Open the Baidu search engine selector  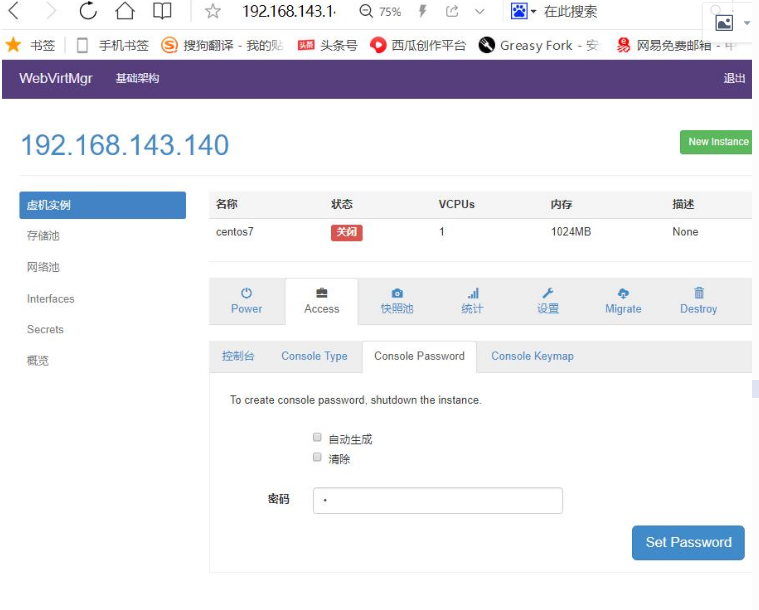click(x=523, y=11)
